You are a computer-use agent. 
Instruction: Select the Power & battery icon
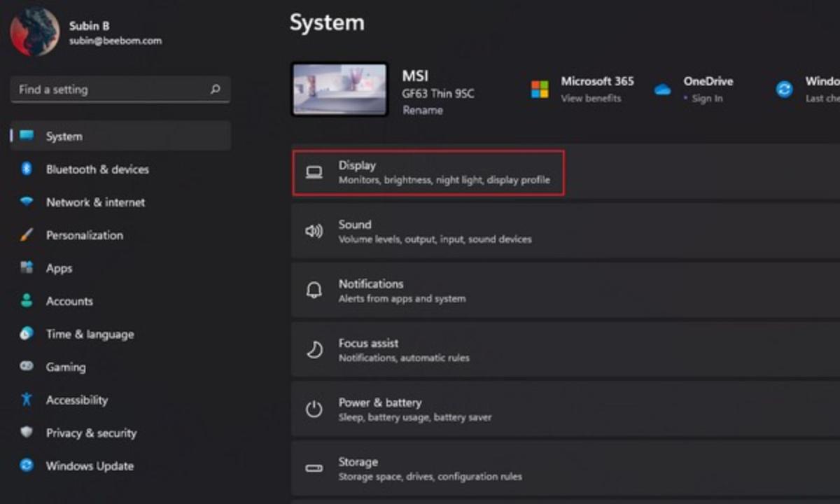click(314, 408)
